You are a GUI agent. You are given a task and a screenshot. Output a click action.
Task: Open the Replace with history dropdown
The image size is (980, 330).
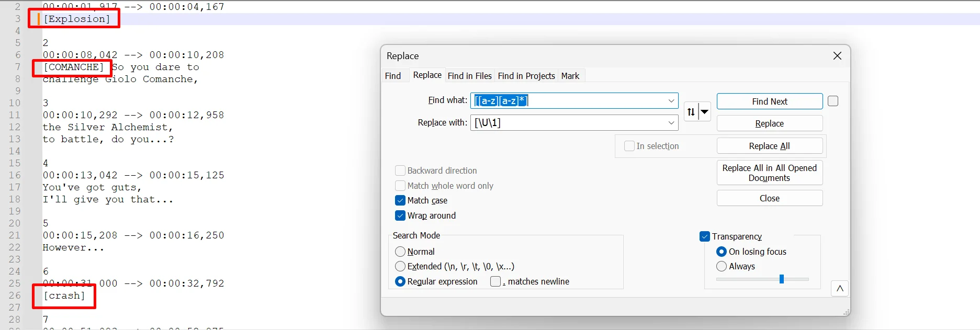click(x=671, y=123)
